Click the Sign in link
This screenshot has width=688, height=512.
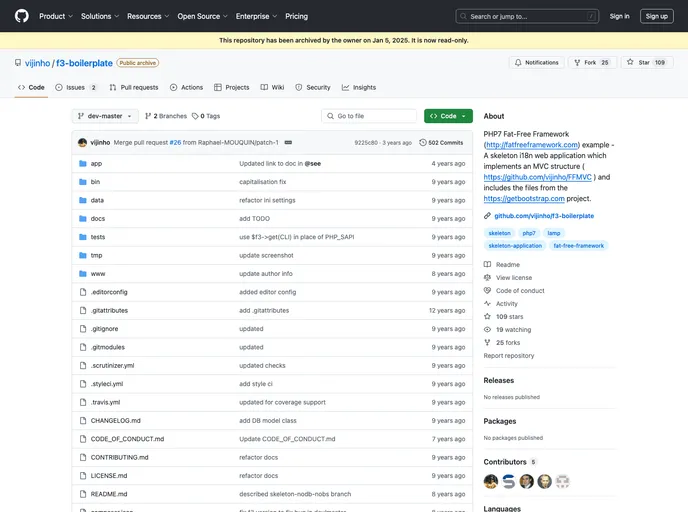click(x=619, y=16)
